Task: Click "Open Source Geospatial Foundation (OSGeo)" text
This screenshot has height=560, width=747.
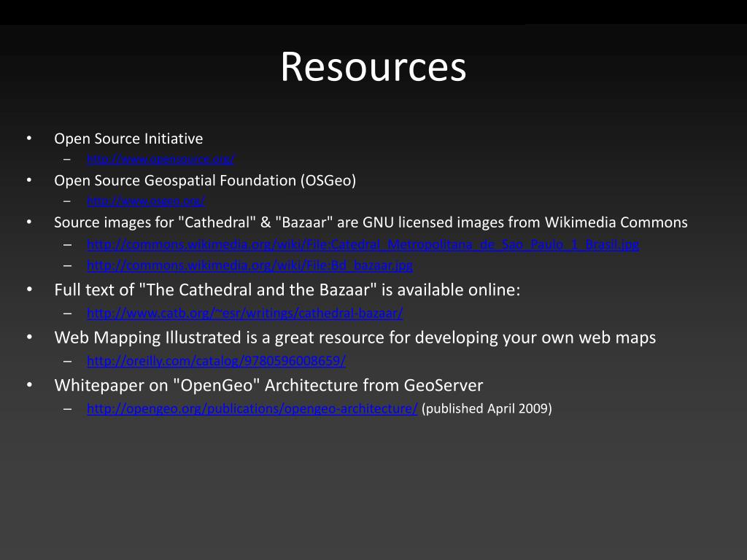Action: pyautogui.click(x=205, y=181)
